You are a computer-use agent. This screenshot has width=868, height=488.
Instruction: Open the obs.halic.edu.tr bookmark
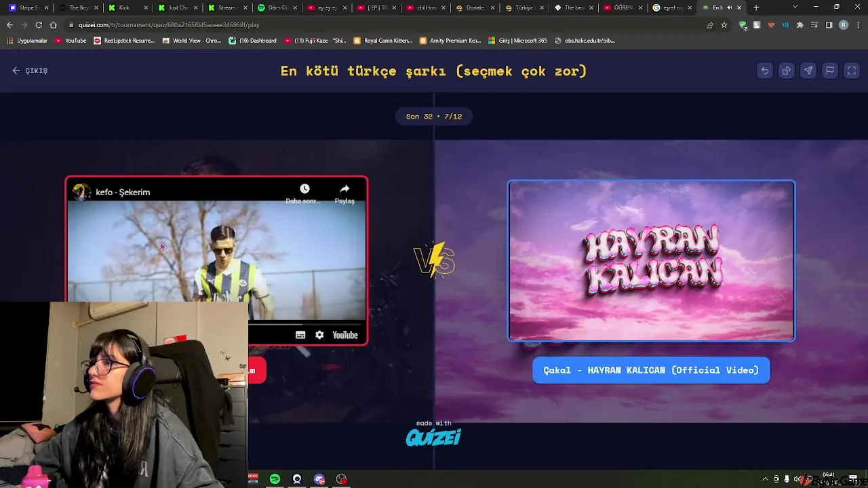click(585, 41)
